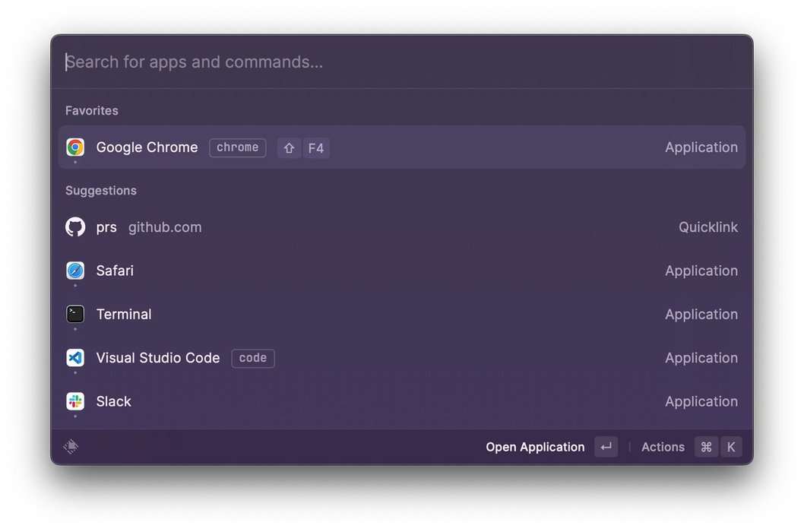This screenshot has width=804, height=532.
Task: Open the github.com quicklink subtitle
Action: tap(165, 227)
